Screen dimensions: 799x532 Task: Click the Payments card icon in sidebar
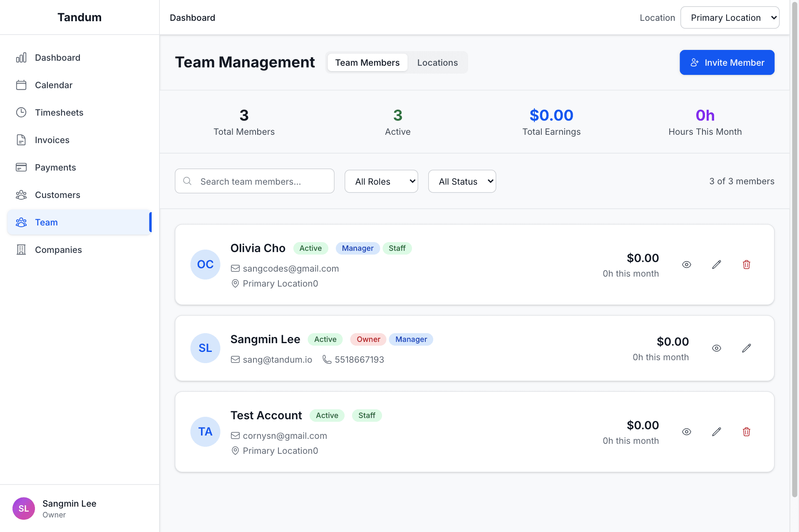(21, 167)
